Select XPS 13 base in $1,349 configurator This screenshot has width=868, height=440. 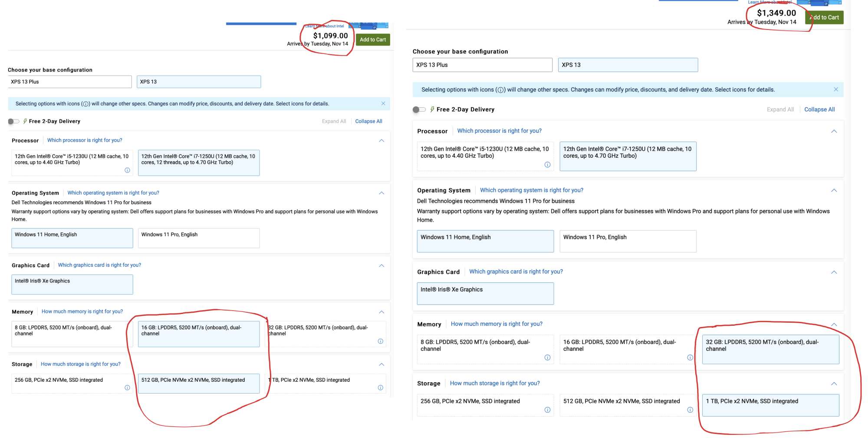628,65
